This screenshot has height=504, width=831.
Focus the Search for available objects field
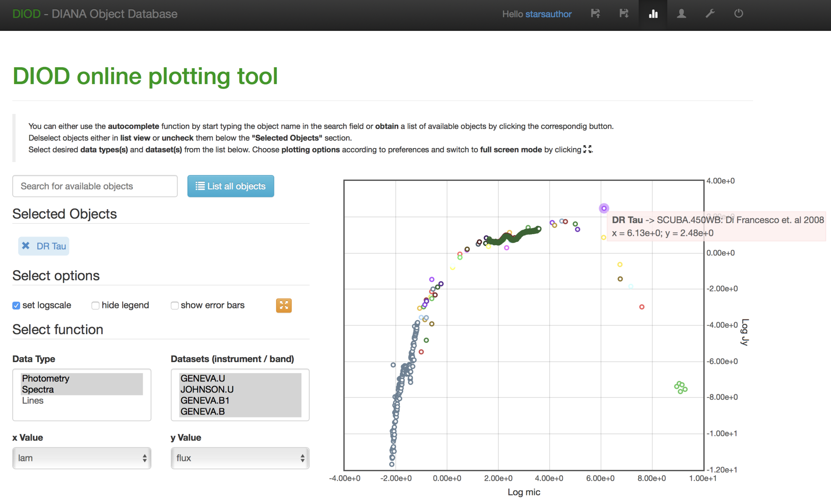tap(95, 186)
